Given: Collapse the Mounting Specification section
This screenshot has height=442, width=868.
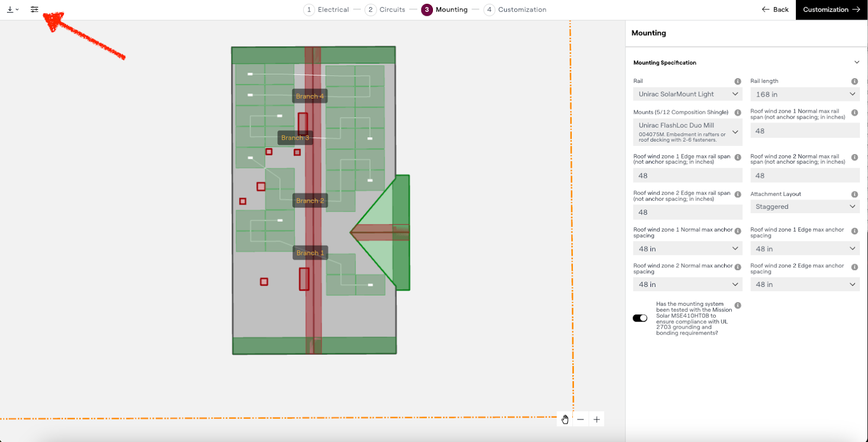Looking at the screenshot, I should click(857, 62).
